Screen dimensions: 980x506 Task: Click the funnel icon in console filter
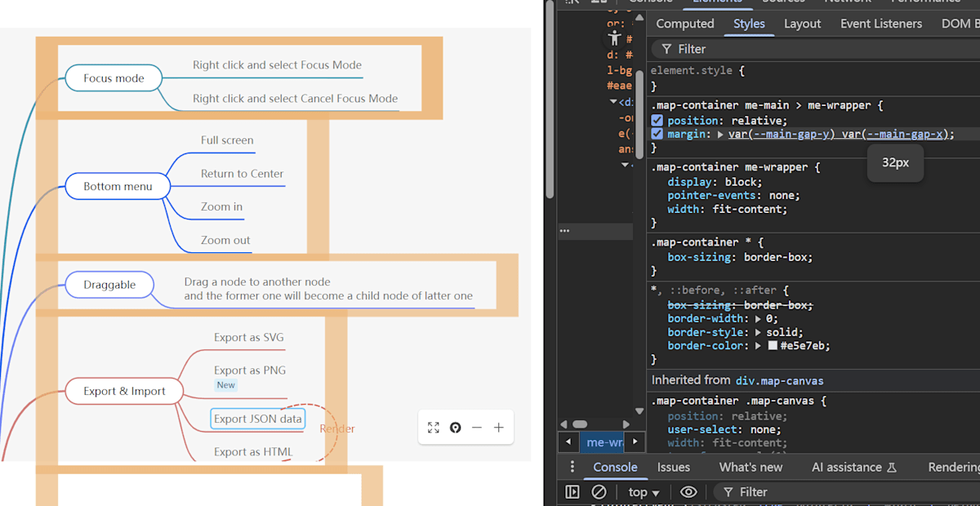coord(728,492)
